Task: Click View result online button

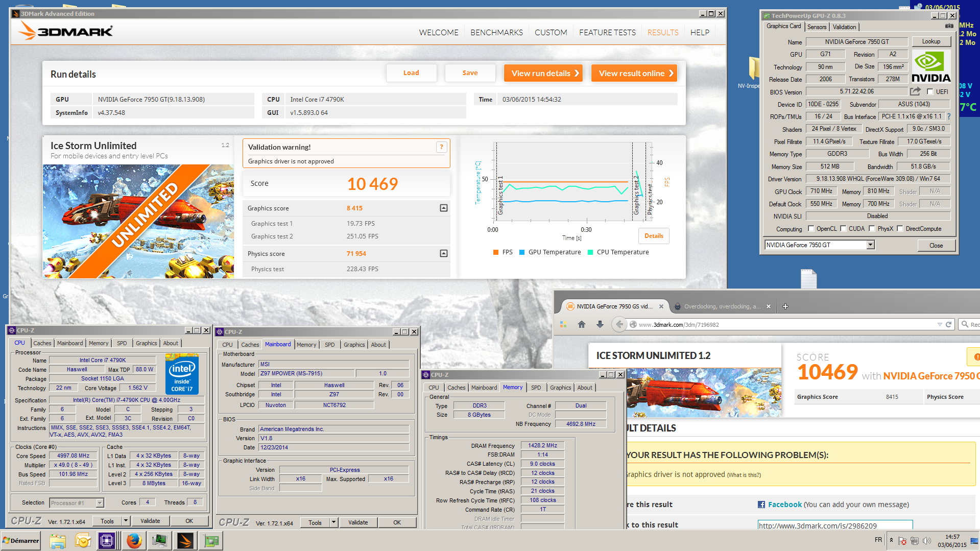Action: click(x=634, y=73)
